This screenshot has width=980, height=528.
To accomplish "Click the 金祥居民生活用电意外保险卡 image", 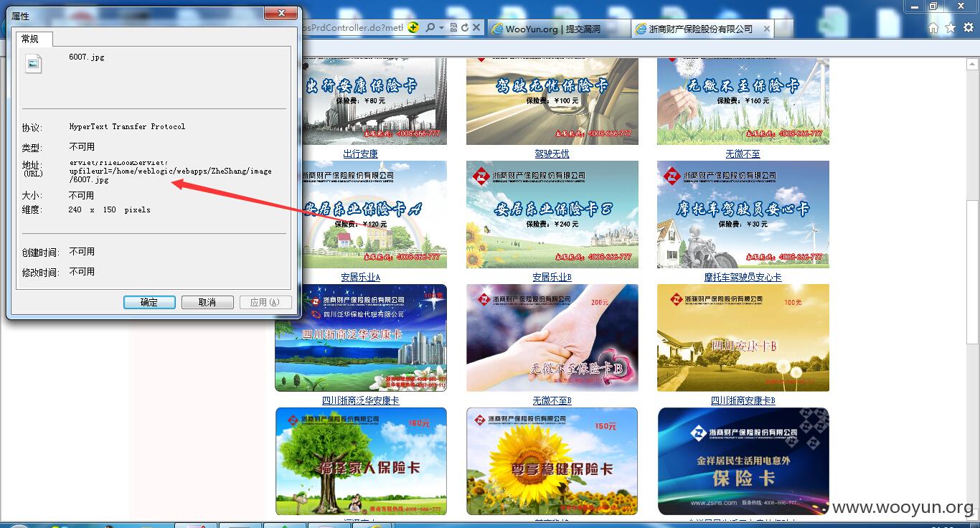I will (x=743, y=461).
